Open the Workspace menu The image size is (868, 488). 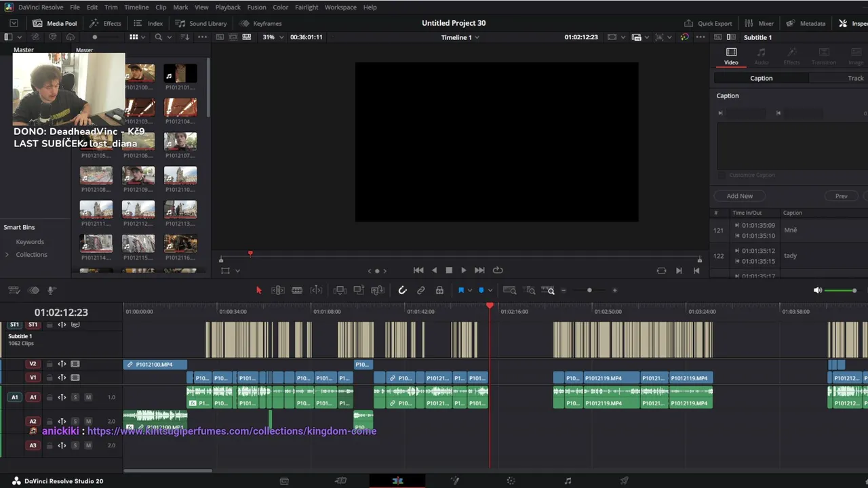point(340,7)
